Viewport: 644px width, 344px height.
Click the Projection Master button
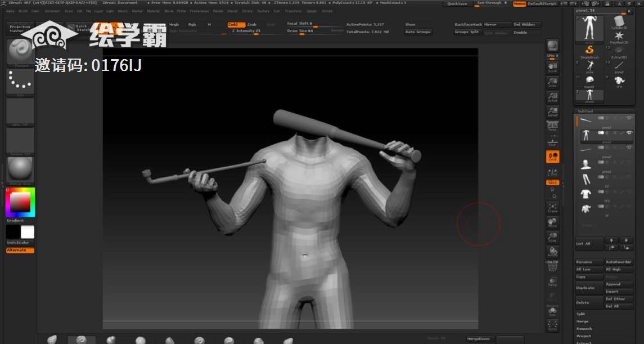[20, 28]
